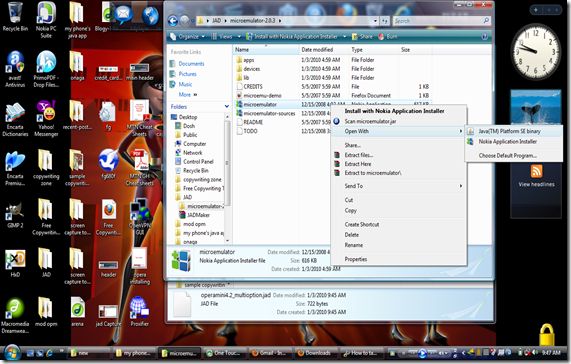Open Encarta Dictionaries desktop icon
571x364 pixels.
point(15,118)
